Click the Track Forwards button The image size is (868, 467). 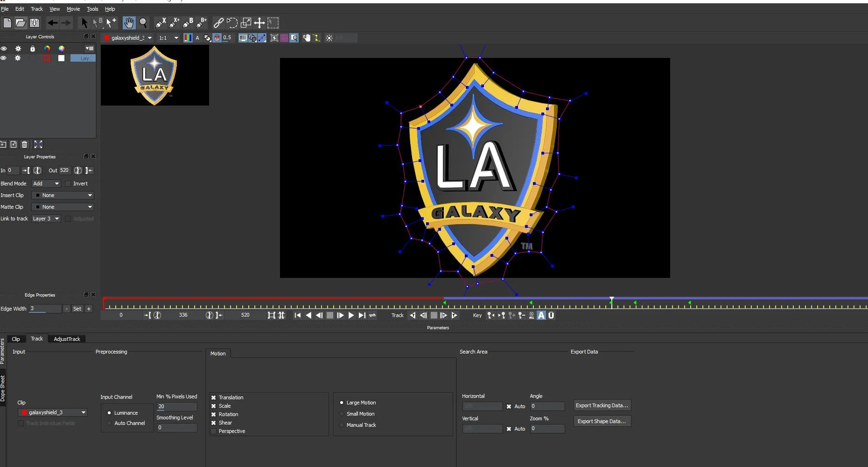(x=454, y=315)
